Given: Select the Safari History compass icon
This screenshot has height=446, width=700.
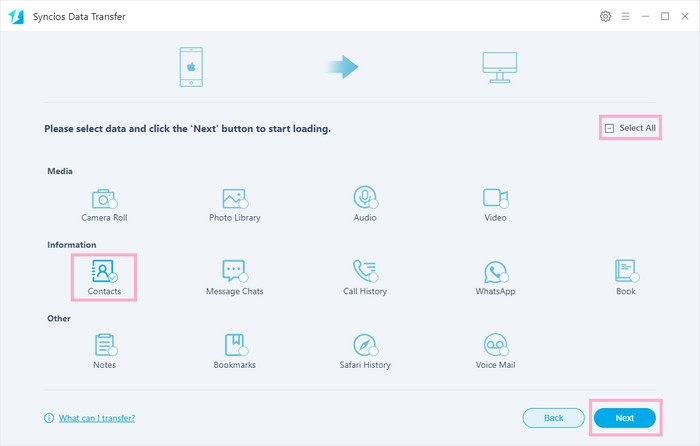Looking at the screenshot, I should pyautogui.click(x=365, y=345).
